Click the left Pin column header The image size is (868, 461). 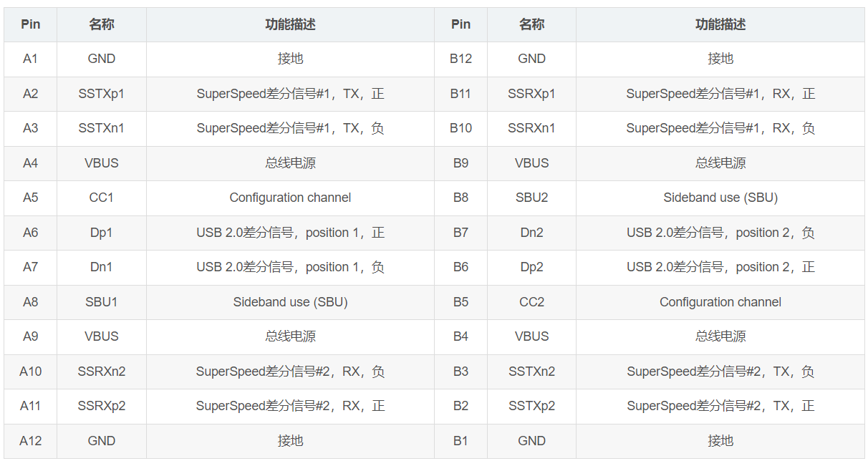[30, 24]
